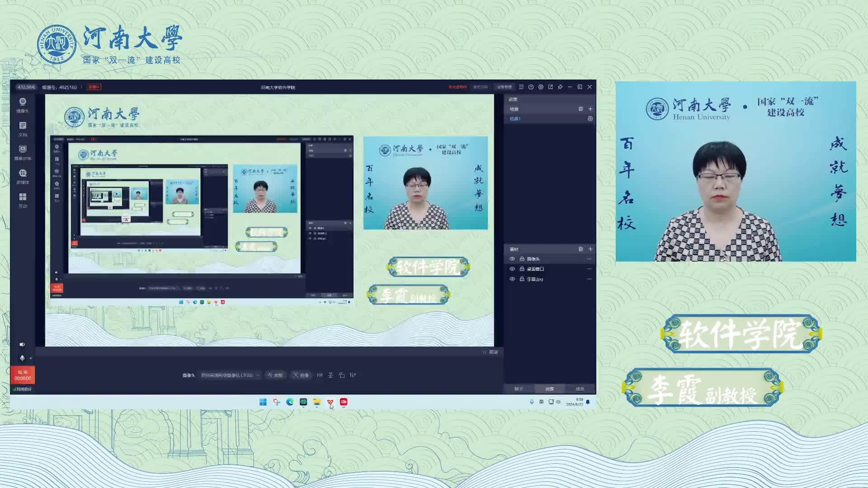The height and width of the screenshot is (488, 868).
Task: Click the 英 input method indicator in tray
Action: (x=541, y=402)
